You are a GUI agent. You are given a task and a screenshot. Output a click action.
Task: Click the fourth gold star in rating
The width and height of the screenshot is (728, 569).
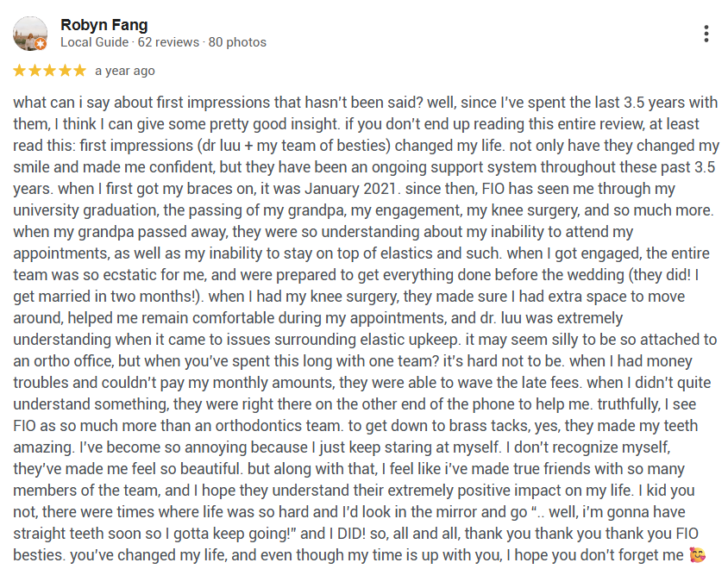[x=65, y=70]
